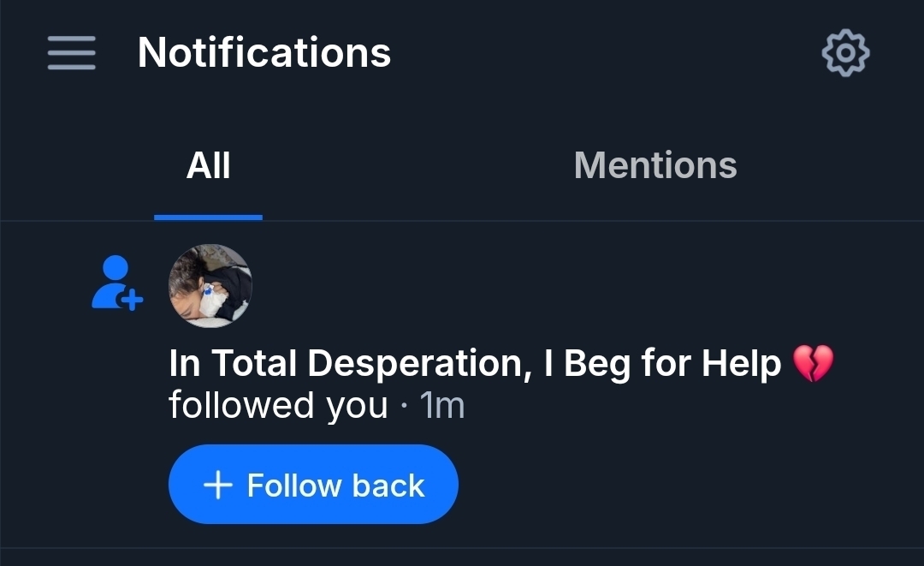924x566 pixels.
Task: Tap the plus icon inside Follow back
Action: click(x=218, y=486)
